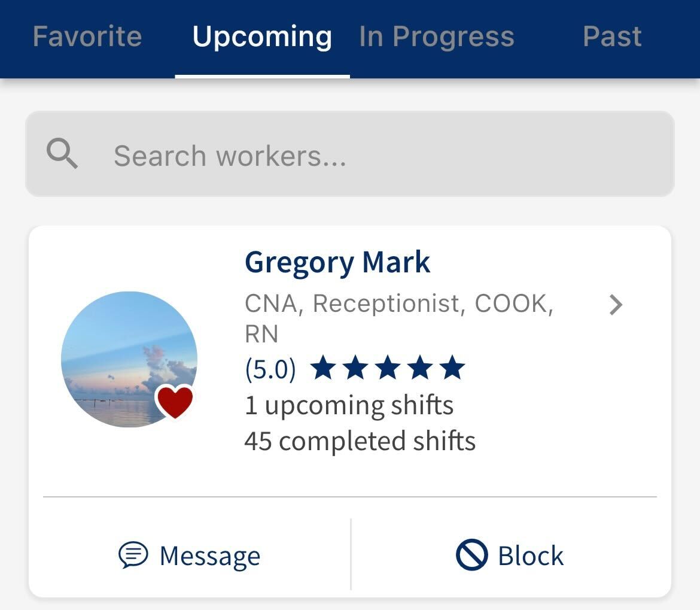The width and height of the screenshot is (700, 610).
Task: Tap Gregory Mark's profile photo
Action: click(x=129, y=357)
